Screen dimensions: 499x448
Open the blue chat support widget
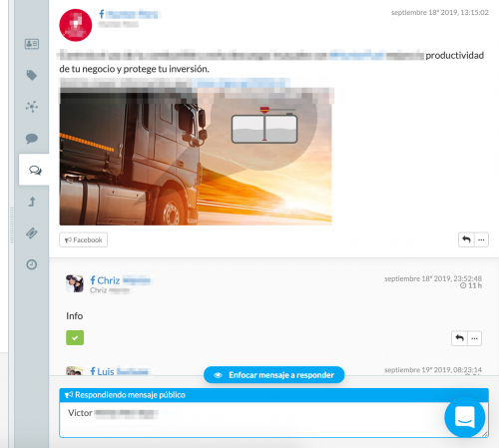tap(465, 417)
